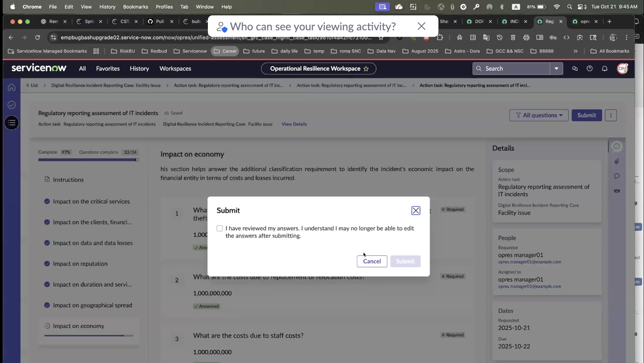The width and height of the screenshot is (644, 363).
Task: Open the comments icon in right rail
Action: coord(617,176)
